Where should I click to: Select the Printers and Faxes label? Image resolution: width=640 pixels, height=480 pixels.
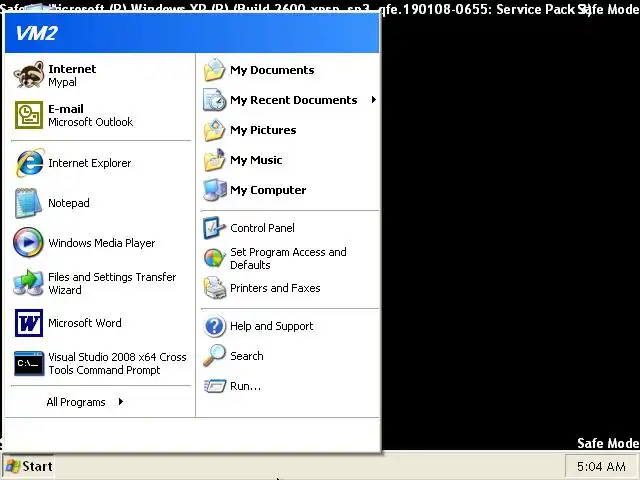click(275, 288)
